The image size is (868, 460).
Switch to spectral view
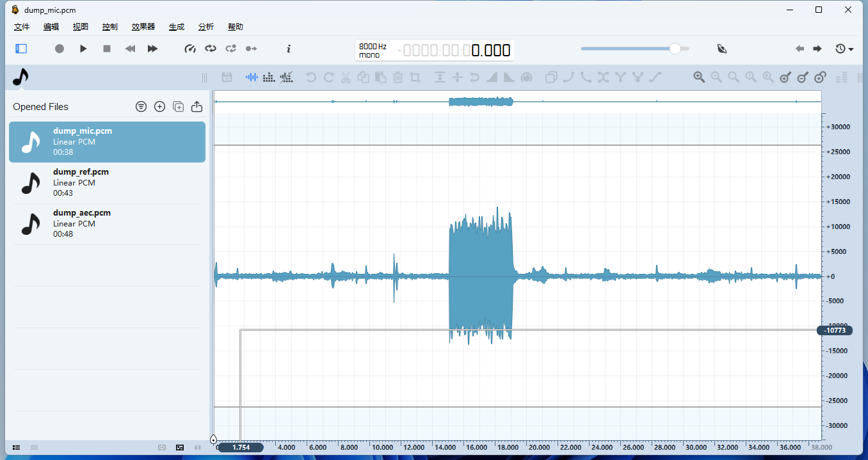tap(269, 77)
